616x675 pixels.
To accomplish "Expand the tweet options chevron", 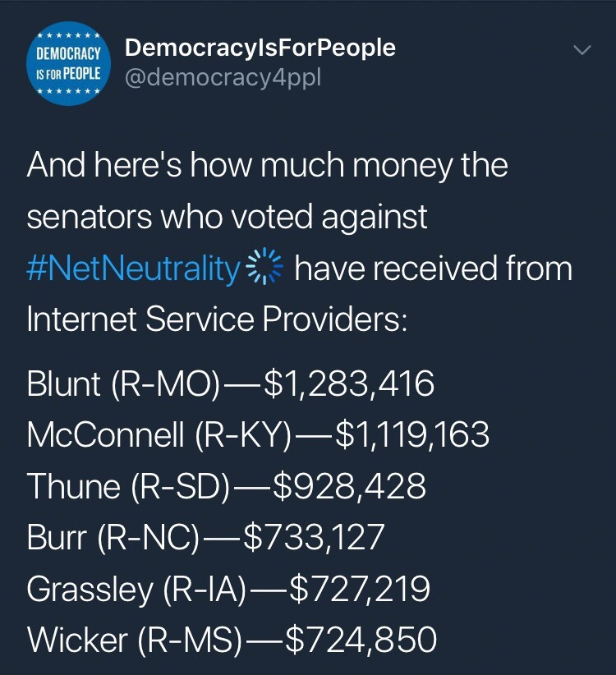I will tap(581, 51).
